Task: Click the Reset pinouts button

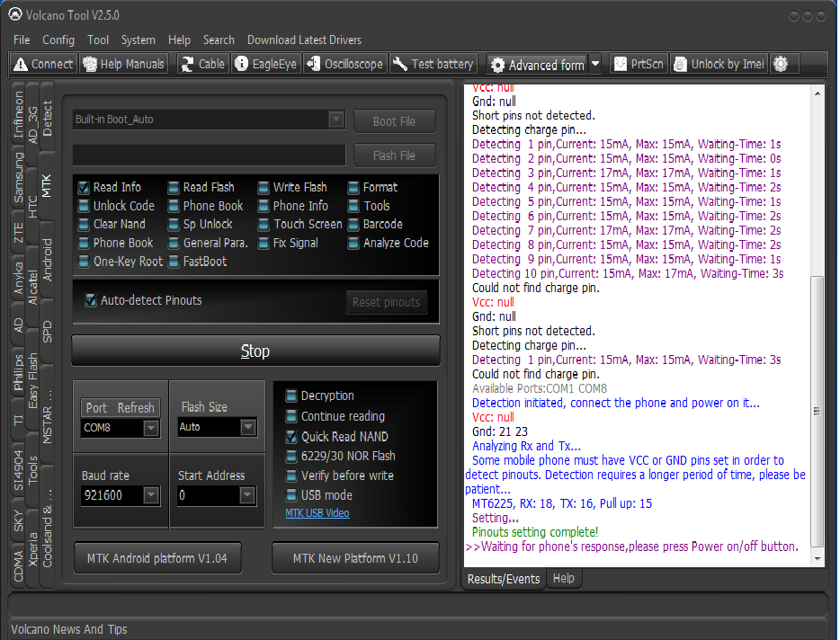Action: [386, 303]
